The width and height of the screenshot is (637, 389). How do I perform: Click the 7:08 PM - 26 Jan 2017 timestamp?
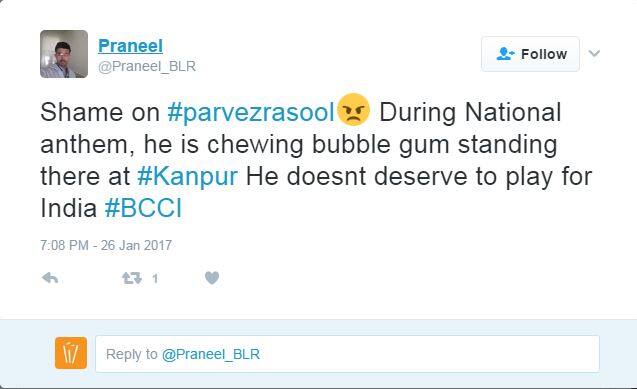[106, 245]
